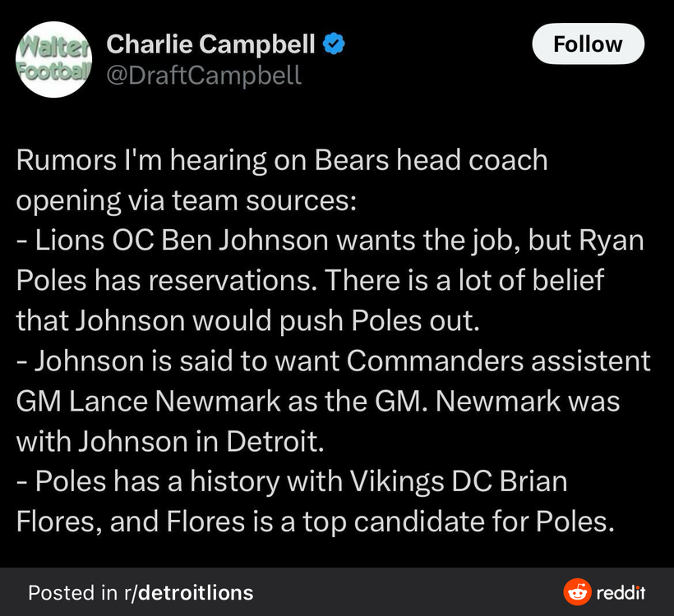The height and width of the screenshot is (616, 674).
Task: Click the reddit wordmark text
Action: point(621,592)
